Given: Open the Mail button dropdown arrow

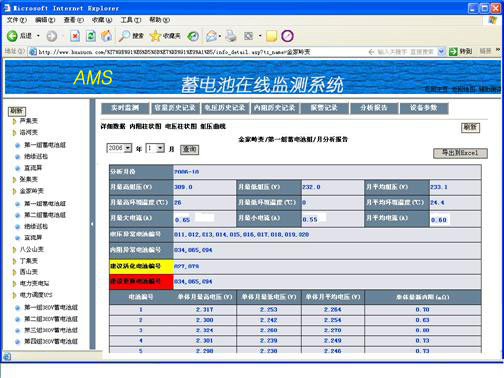Looking at the screenshot, I should click(220, 36).
